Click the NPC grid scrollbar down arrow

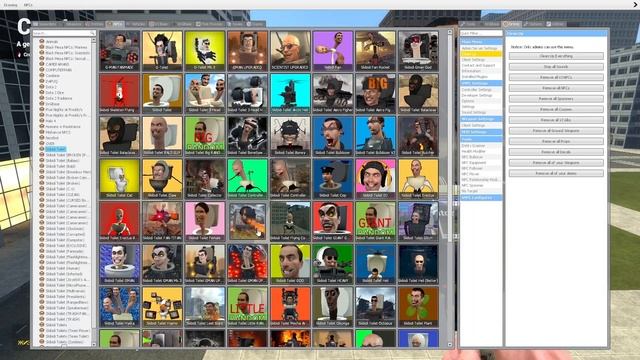point(450,345)
